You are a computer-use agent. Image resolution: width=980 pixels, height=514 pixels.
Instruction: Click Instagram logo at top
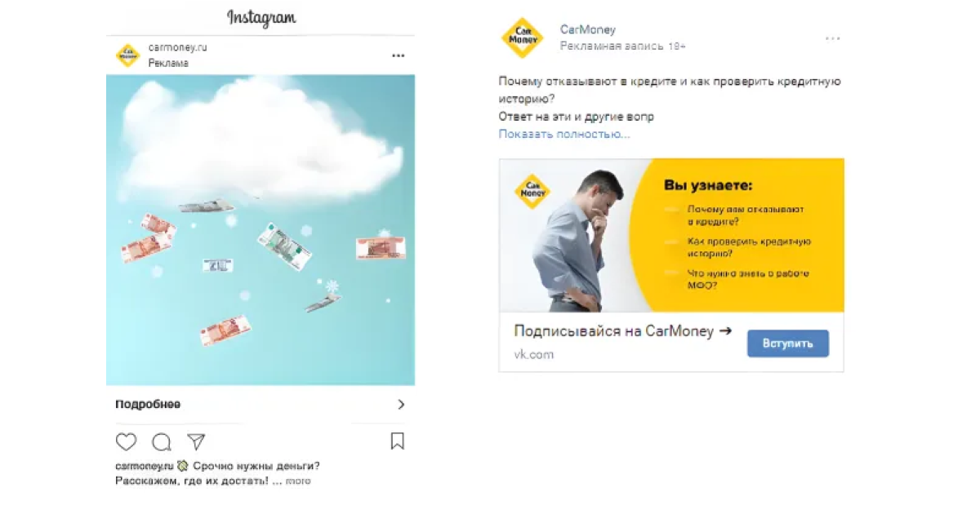click(261, 18)
